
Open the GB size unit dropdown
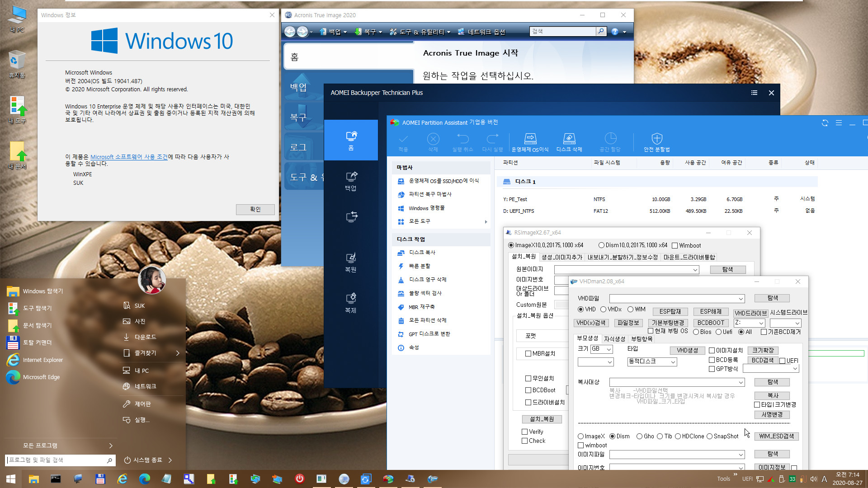[609, 349]
